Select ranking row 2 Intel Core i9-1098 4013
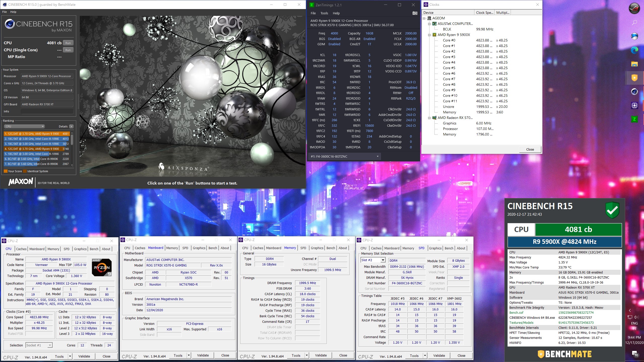The width and height of the screenshot is (644, 362). 37,139
